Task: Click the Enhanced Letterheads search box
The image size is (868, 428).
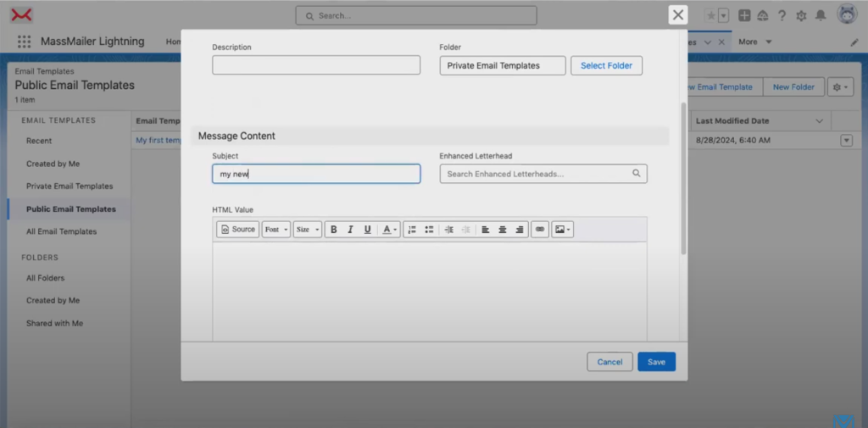Action: pos(543,174)
